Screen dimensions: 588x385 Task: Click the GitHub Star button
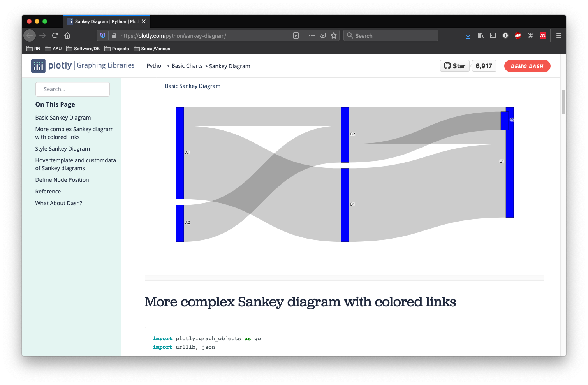tap(455, 66)
